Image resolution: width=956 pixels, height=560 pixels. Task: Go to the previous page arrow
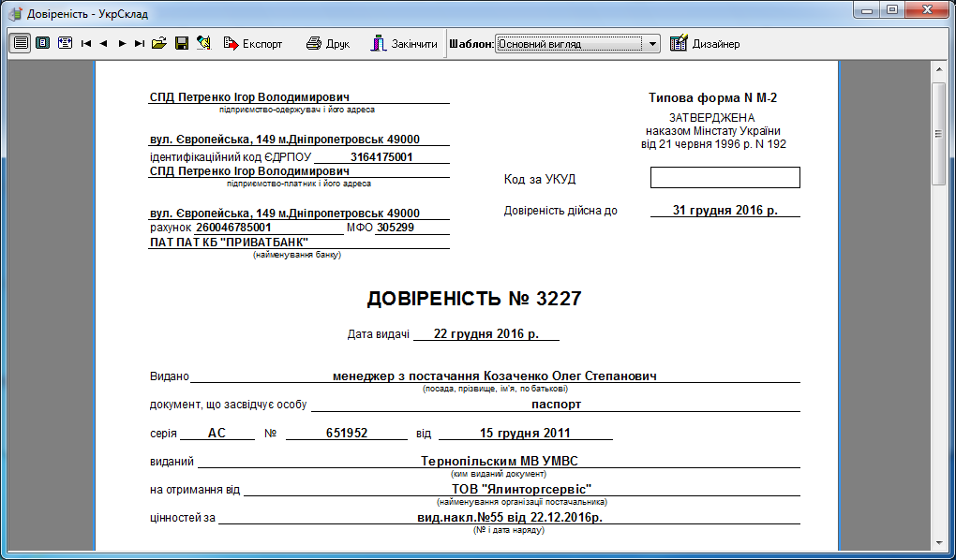click(103, 43)
